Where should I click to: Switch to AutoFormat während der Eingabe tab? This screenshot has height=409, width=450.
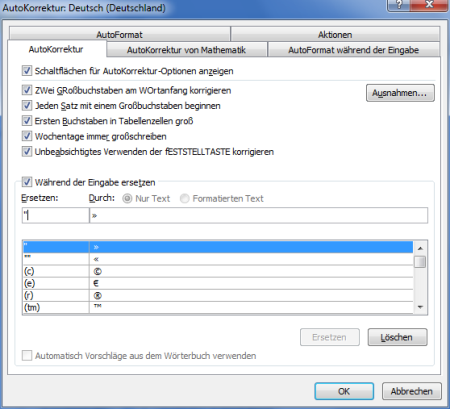(354, 50)
